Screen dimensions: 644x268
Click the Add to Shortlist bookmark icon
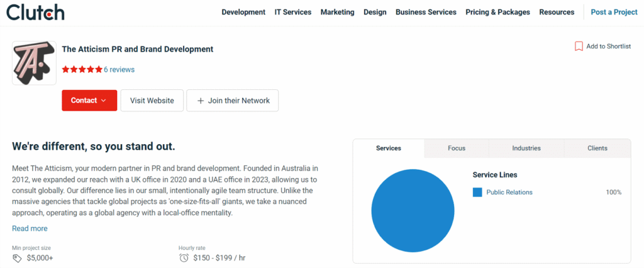(579, 47)
